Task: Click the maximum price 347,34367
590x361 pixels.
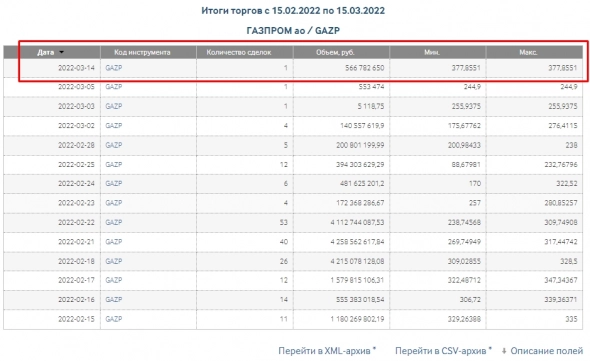Action: click(561, 280)
